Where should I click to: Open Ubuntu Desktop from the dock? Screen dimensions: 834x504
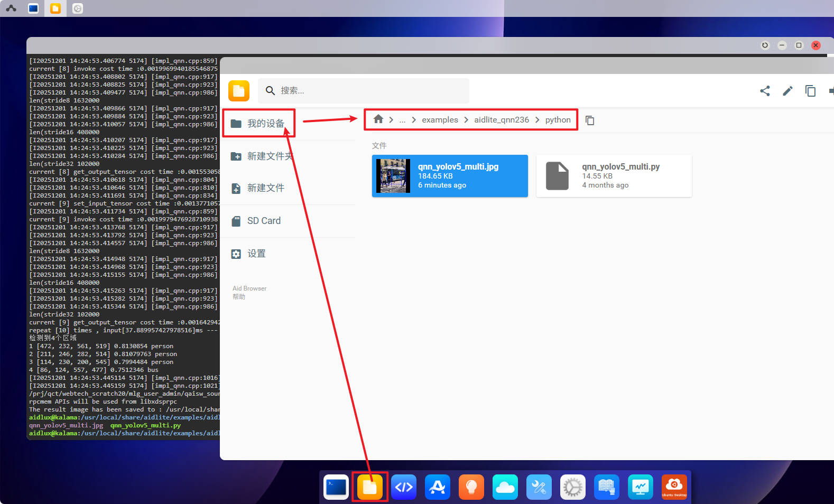pyautogui.click(x=674, y=487)
